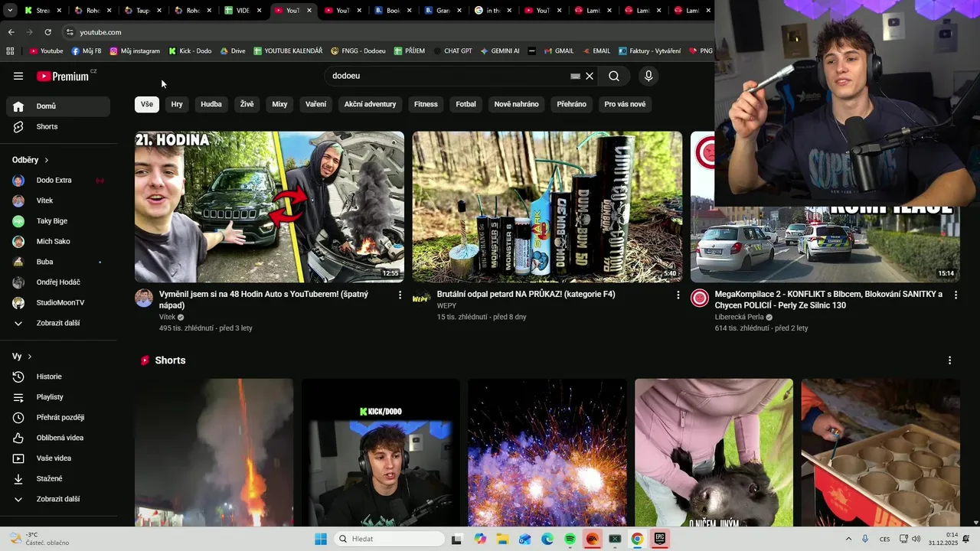Open the YouTube guide hamburger menu
The width and height of the screenshot is (980, 551).
[18, 76]
